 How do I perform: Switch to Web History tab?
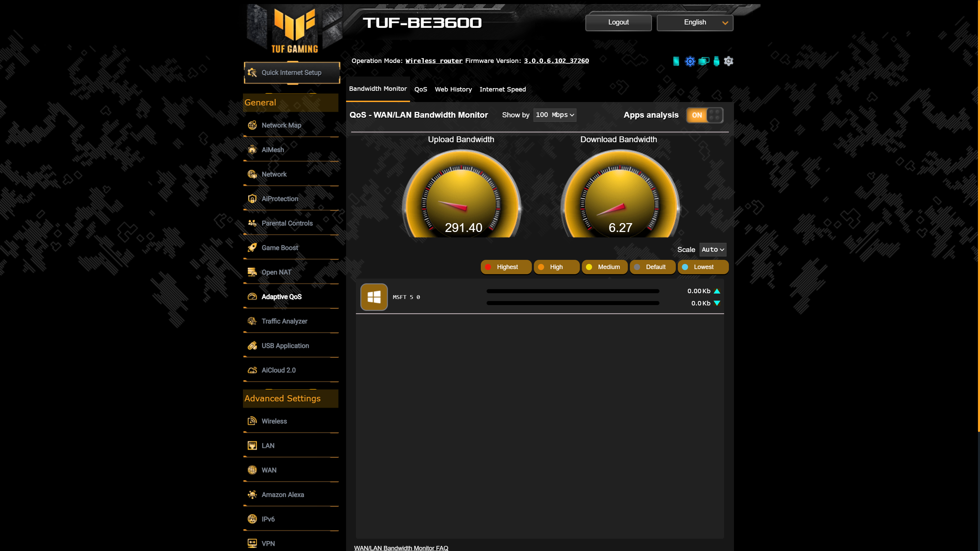(x=453, y=89)
